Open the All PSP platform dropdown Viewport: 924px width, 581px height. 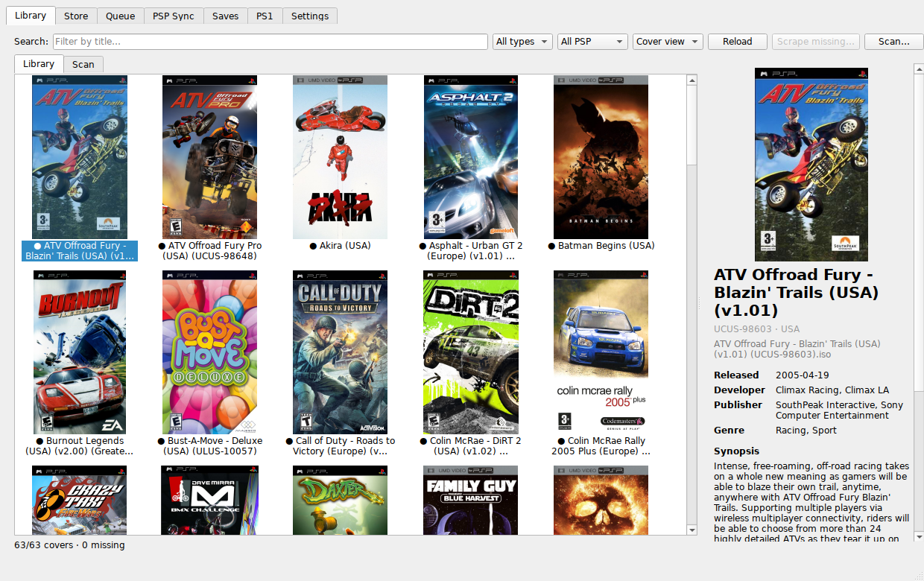pyautogui.click(x=592, y=42)
